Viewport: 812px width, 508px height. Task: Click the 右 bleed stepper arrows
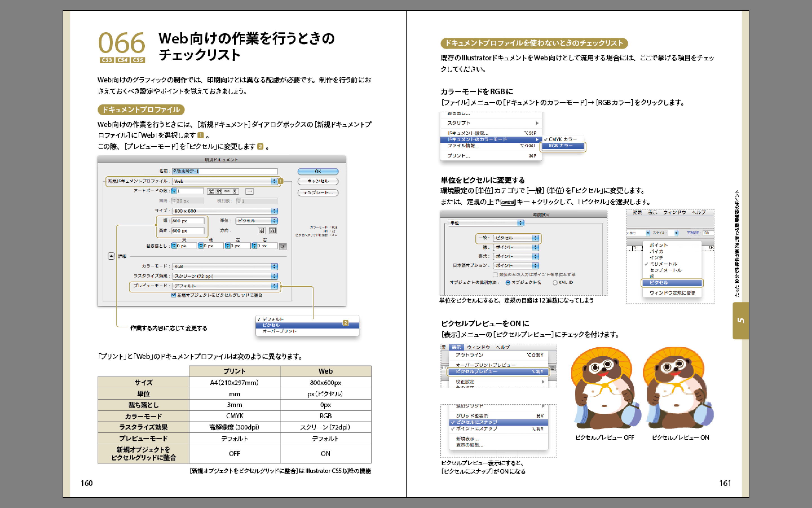pyautogui.click(x=254, y=246)
